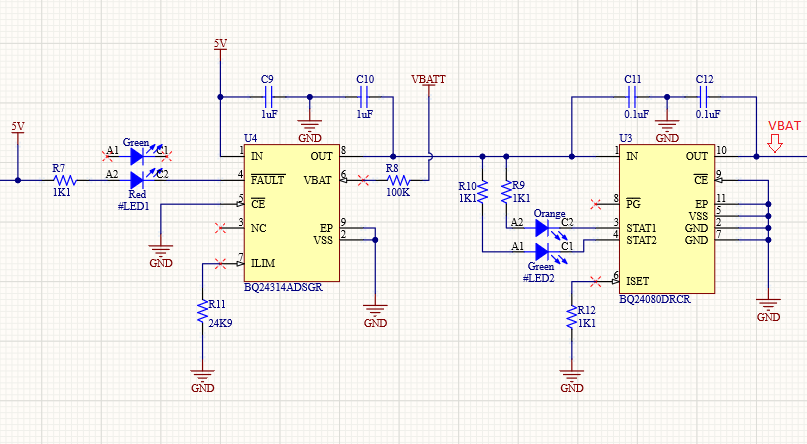Click the ILIM pin name on U4

[262, 263]
